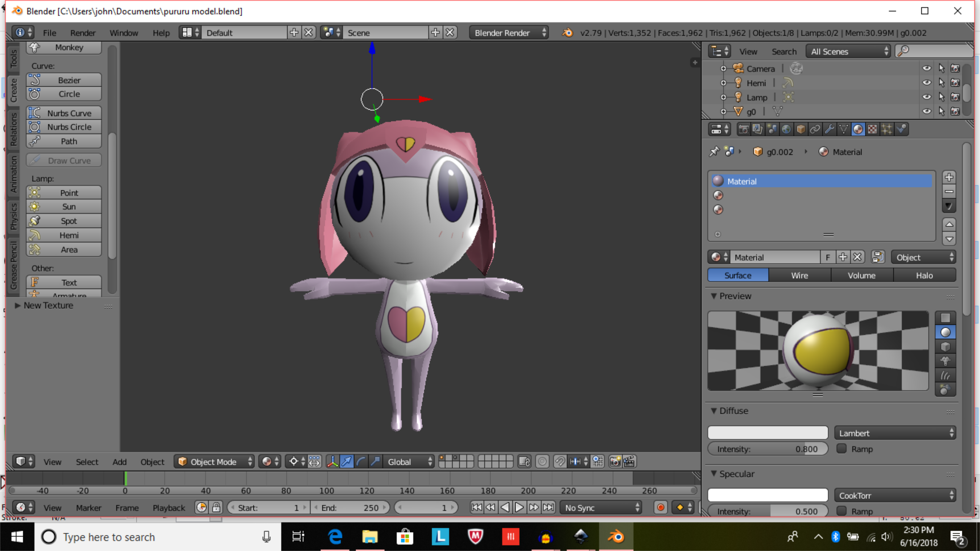Click the Diffuse color swatch
The image size is (980, 551).
[x=768, y=433]
